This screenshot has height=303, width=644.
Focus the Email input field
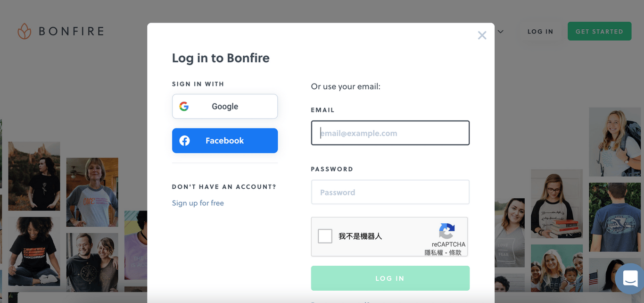[x=390, y=133]
